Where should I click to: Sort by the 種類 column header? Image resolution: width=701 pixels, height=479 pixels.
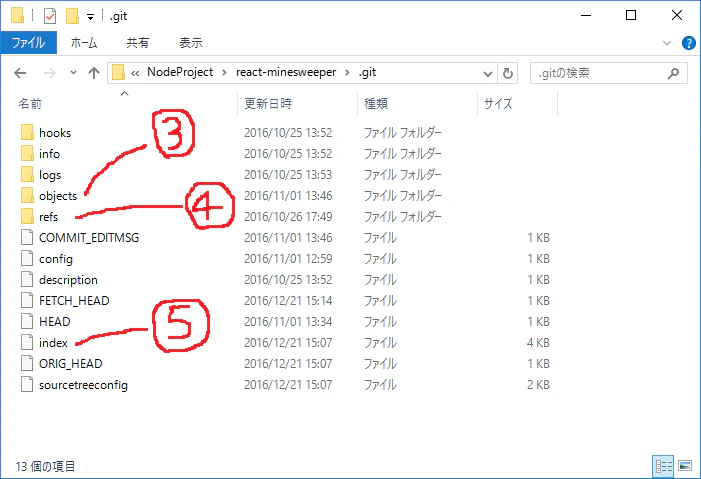click(376, 104)
